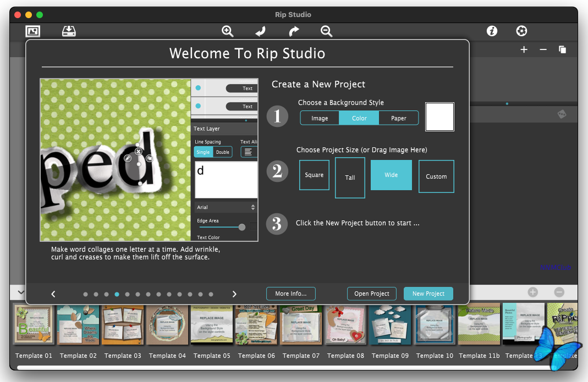588x382 pixels.
Task: Zoom in with the magnifier plus icon
Action: (x=227, y=31)
